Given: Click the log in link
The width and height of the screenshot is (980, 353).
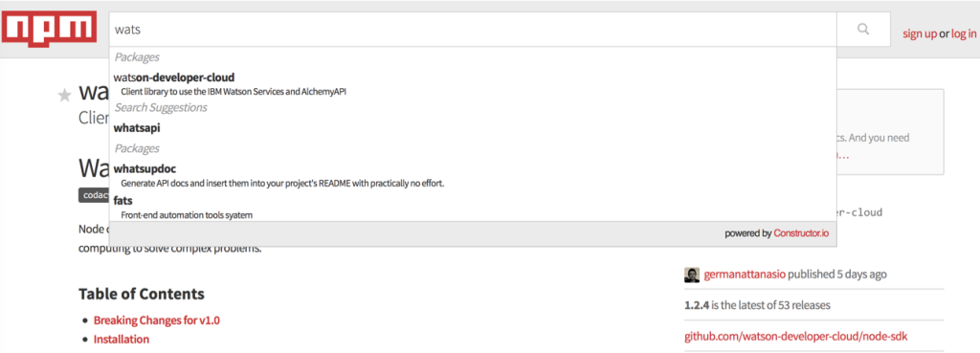Looking at the screenshot, I should point(963,33).
